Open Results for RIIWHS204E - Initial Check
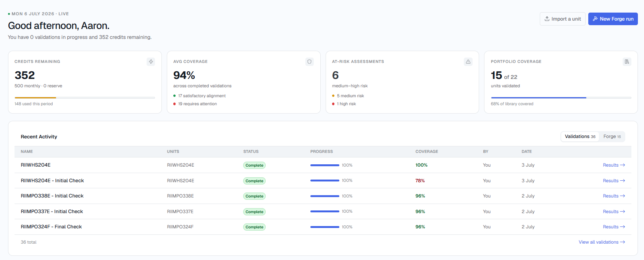Image resolution: width=644 pixels, height=260 pixels. pos(614,181)
